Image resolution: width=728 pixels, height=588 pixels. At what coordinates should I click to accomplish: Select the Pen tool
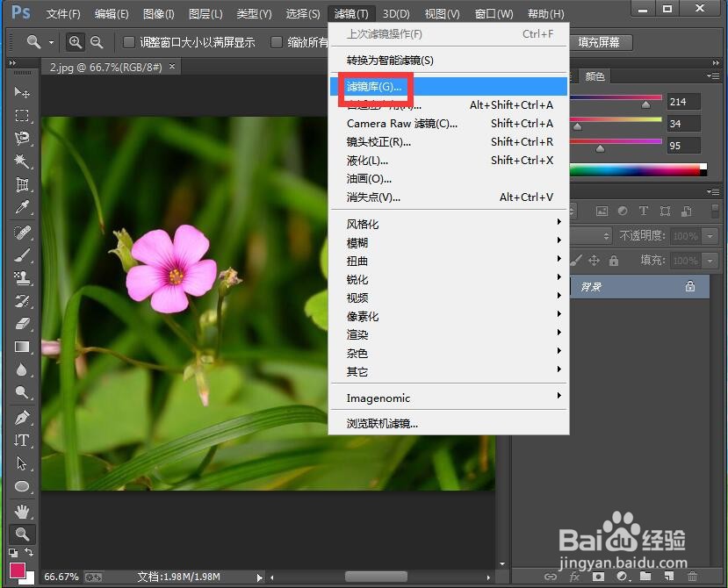click(x=22, y=417)
